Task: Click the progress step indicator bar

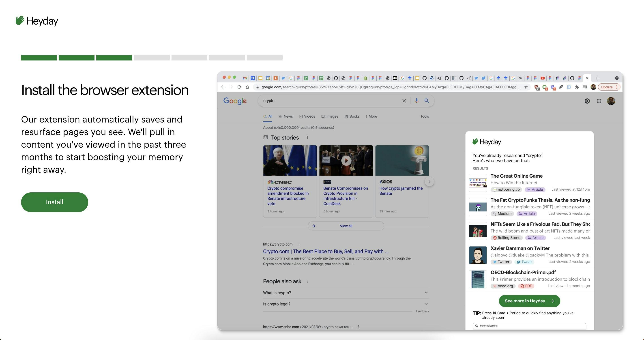Action: (x=152, y=57)
